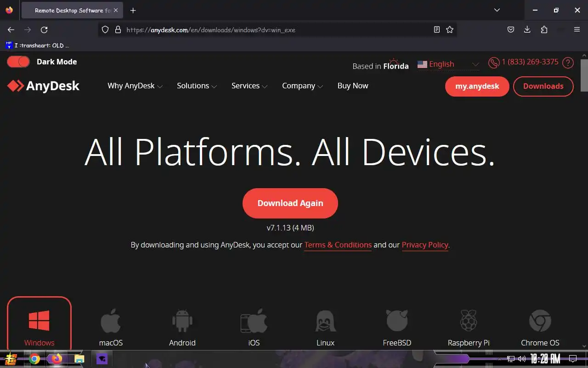The width and height of the screenshot is (588, 368).
Task: Click the AnyDesk logo
Action: (x=43, y=86)
